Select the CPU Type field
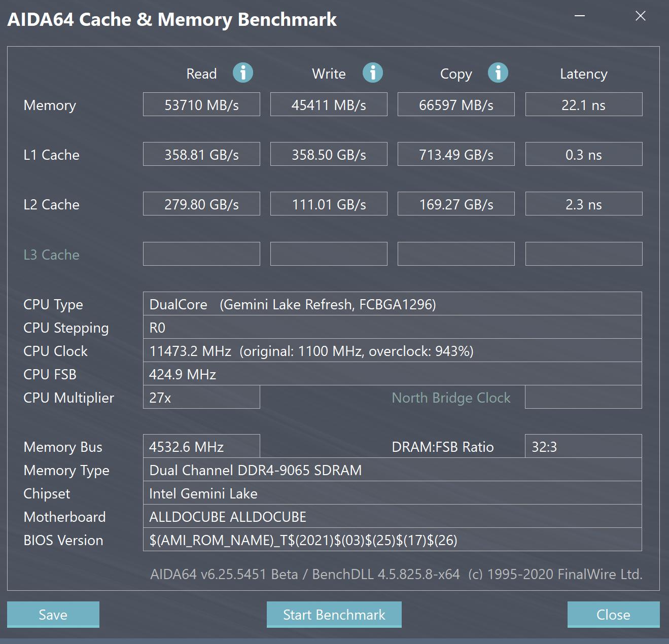The image size is (669, 644). pyautogui.click(x=392, y=304)
